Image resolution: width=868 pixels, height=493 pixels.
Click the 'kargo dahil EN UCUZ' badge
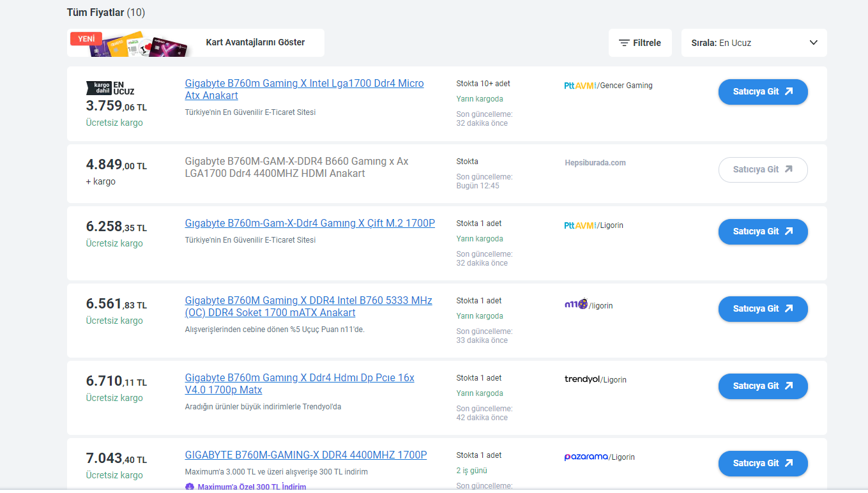110,88
